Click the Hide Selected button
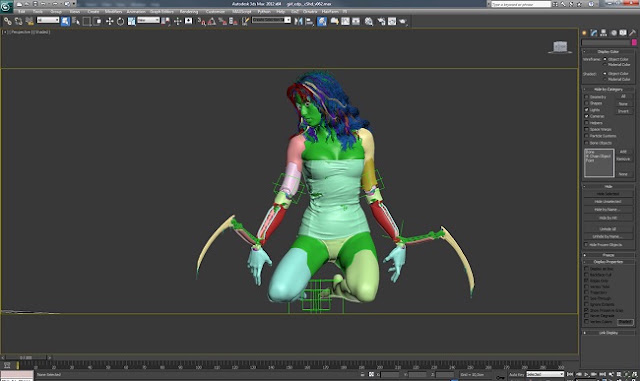 pyautogui.click(x=608, y=194)
